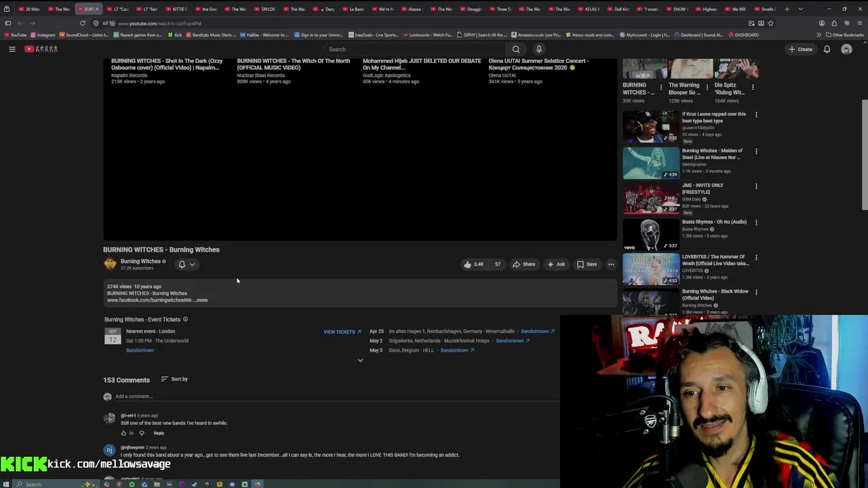This screenshot has height=488, width=868.
Task: Open Olena UUTAI Summer Solstice Concert video
Action: 538,64
